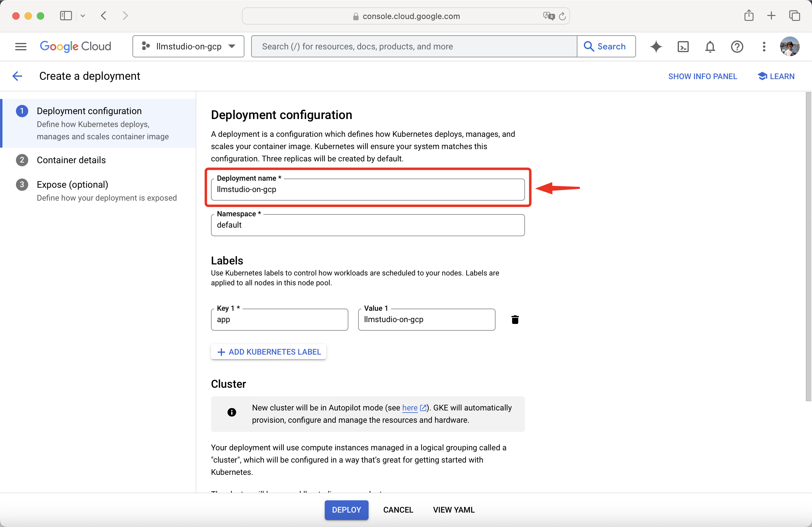Open the Safari sidebar options chevron
The height and width of the screenshot is (527, 812).
(82, 16)
